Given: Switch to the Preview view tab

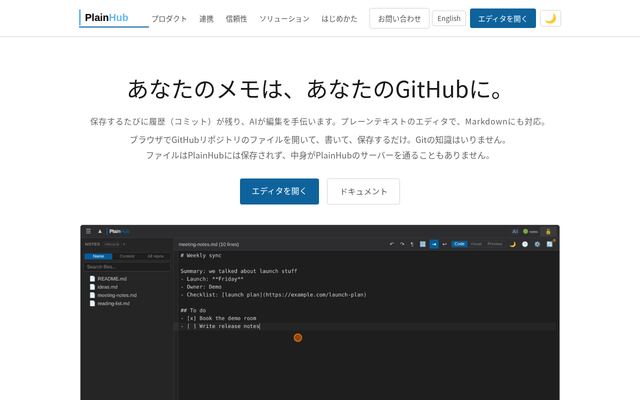Looking at the screenshot, I should (x=495, y=244).
